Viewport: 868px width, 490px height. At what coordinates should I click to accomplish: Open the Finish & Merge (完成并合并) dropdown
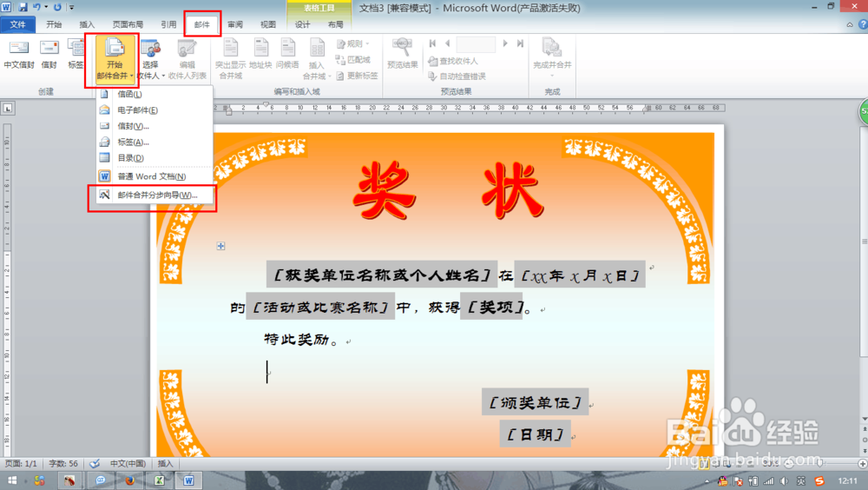click(x=552, y=59)
